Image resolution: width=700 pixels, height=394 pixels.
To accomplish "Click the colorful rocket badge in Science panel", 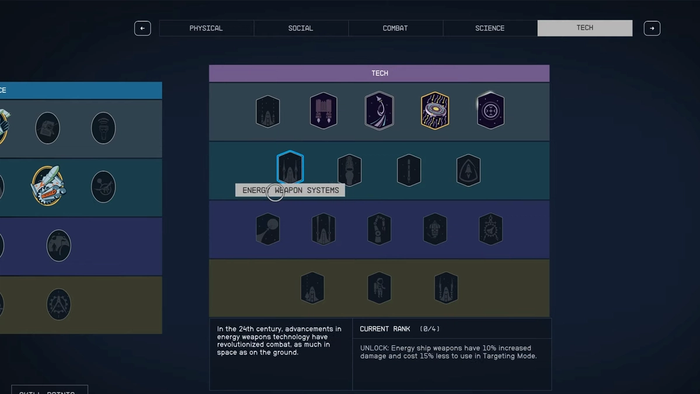I will (48, 186).
